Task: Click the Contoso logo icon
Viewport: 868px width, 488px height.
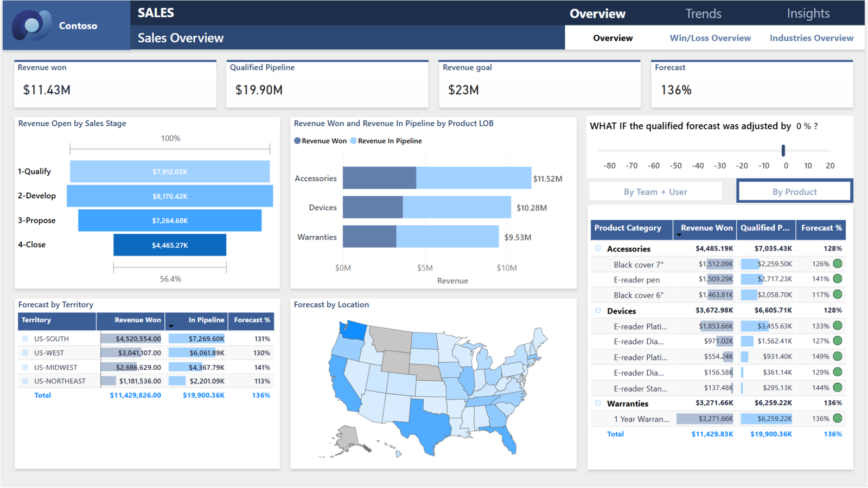Action: (31, 25)
